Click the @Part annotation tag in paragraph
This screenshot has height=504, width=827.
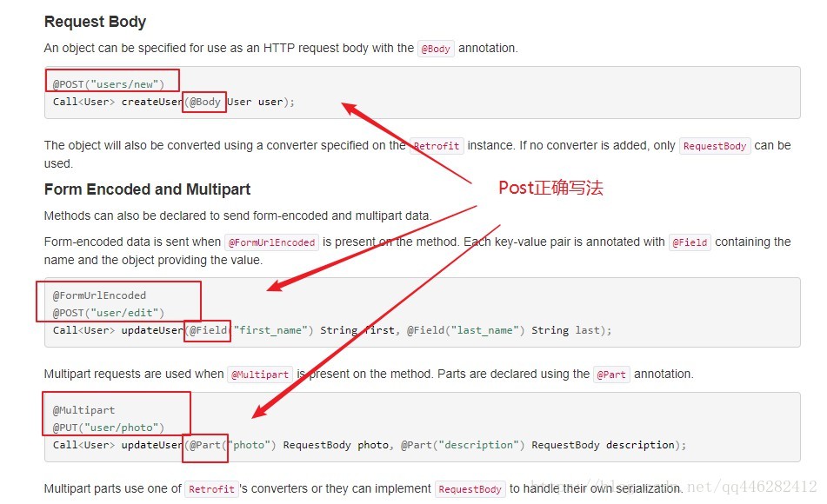point(611,374)
